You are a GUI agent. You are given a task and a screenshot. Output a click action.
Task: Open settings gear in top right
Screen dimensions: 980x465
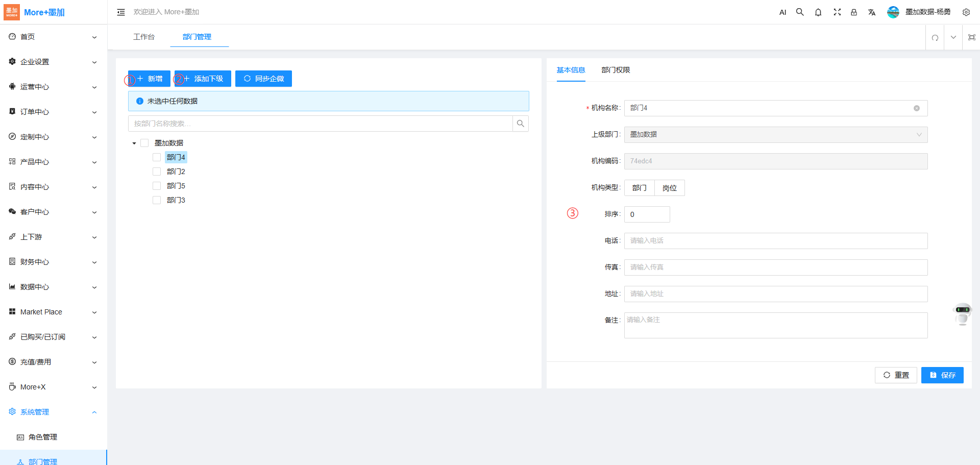966,12
